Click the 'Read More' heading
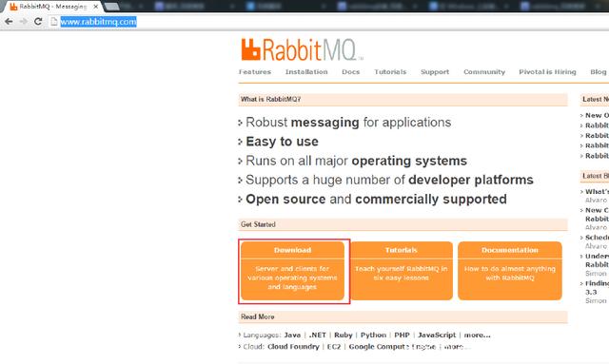Viewport: 609px width, 364px height. (x=258, y=316)
